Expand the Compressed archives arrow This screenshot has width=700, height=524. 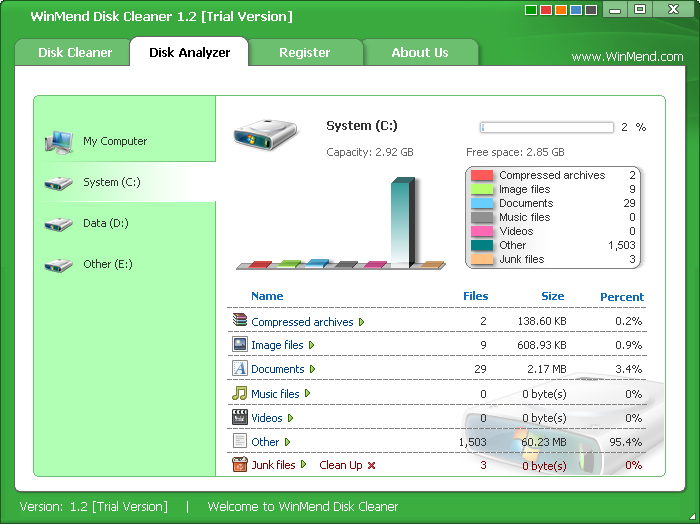(x=362, y=322)
